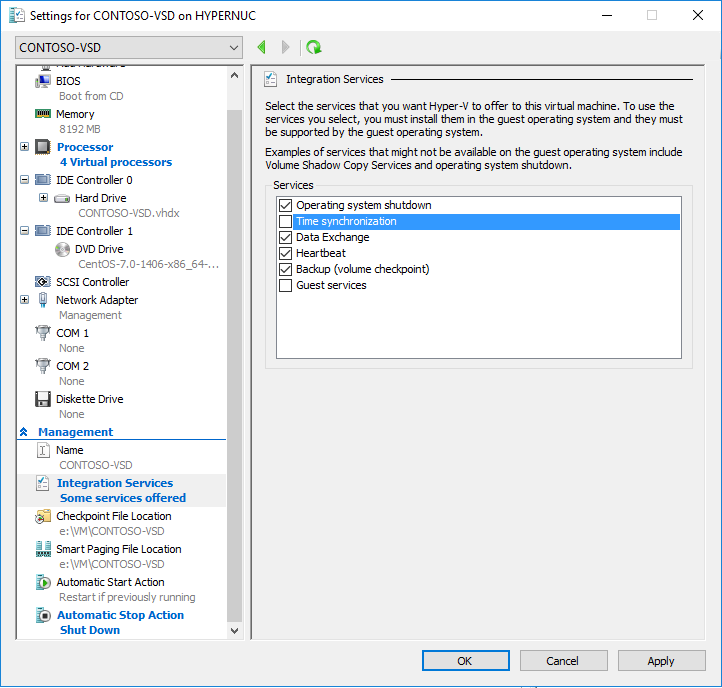Collapse the Management section chevron
The image size is (722, 688).
(x=24, y=432)
